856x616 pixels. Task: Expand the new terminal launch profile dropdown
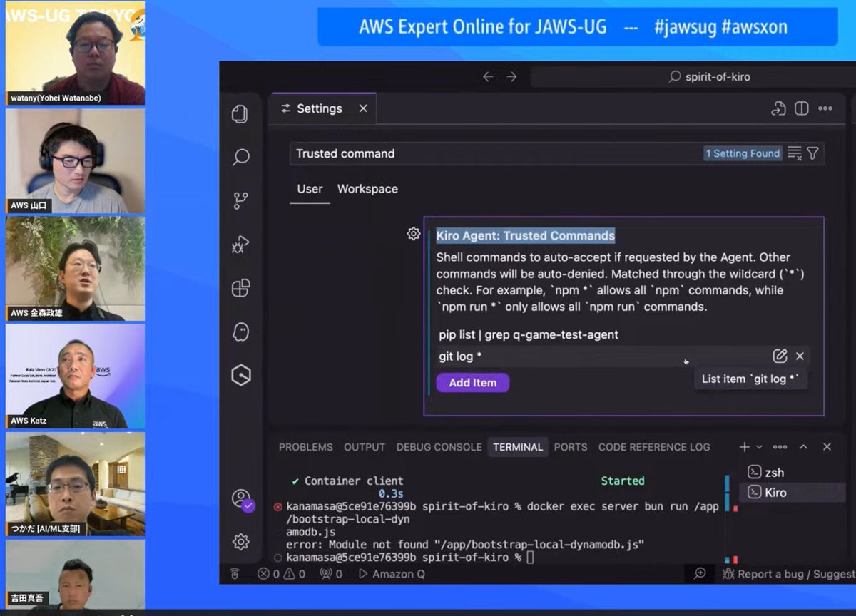(x=759, y=447)
